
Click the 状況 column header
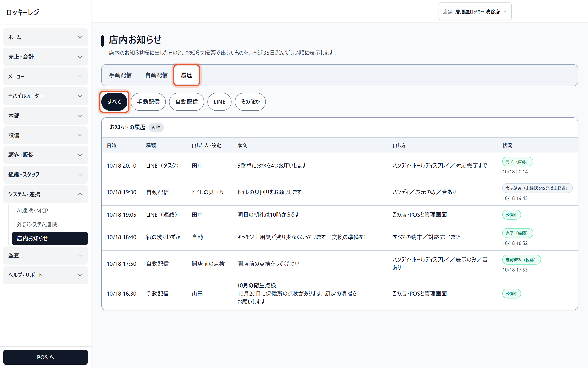tap(507, 145)
